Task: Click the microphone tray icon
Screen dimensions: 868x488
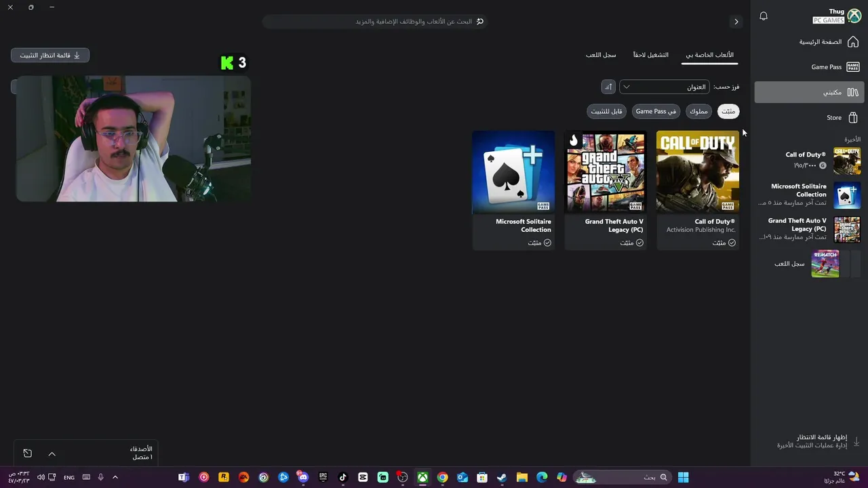Action: pos(100,477)
